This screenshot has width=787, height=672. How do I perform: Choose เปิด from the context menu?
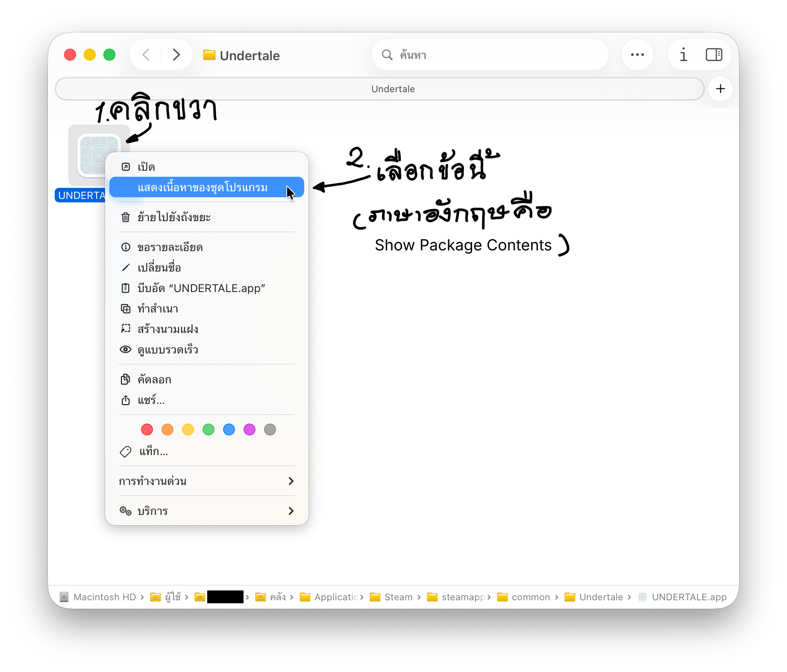point(207,167)
